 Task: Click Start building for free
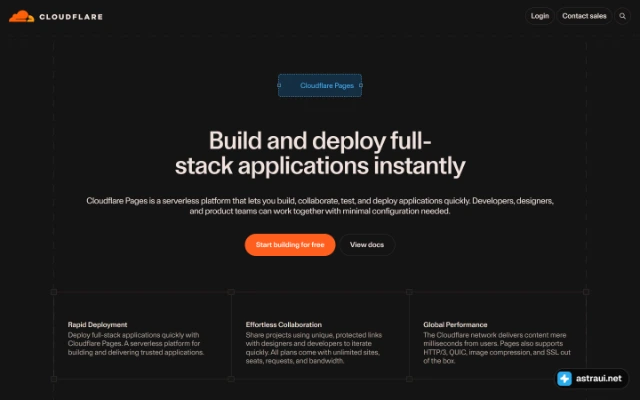click(x=290, y=245)
